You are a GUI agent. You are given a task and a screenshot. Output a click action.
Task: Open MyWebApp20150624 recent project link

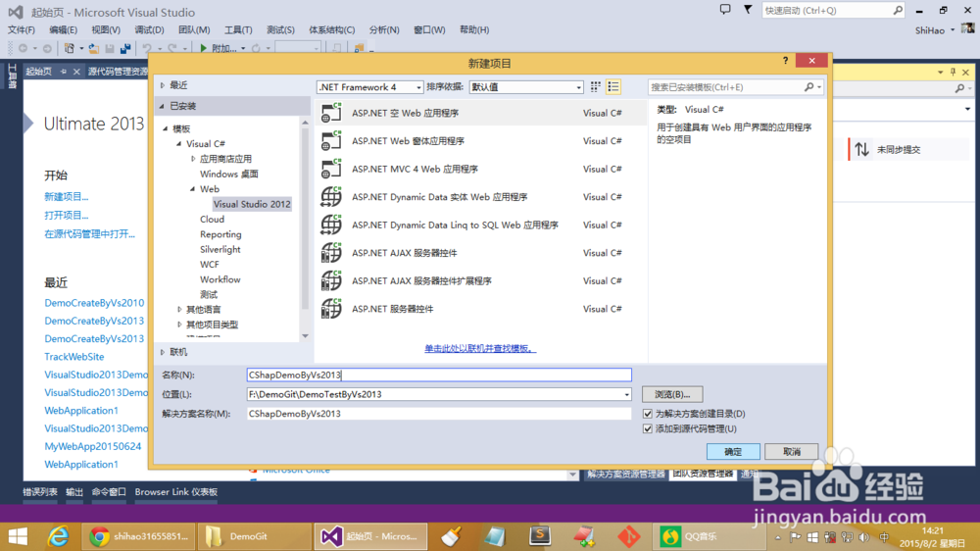(92, 446)
